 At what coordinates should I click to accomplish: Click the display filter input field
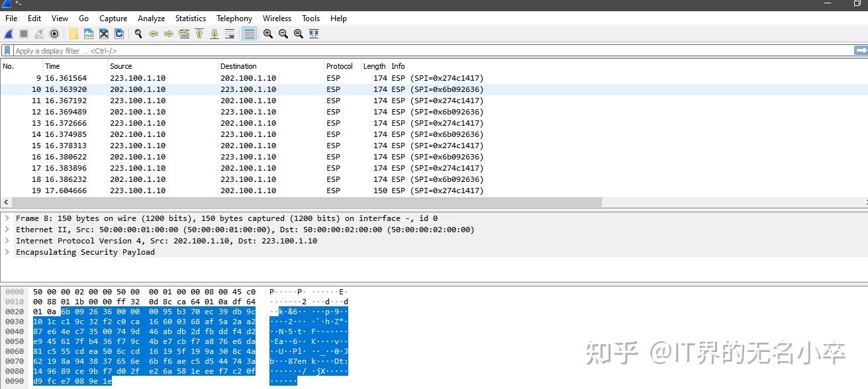[x=433, y=51]
